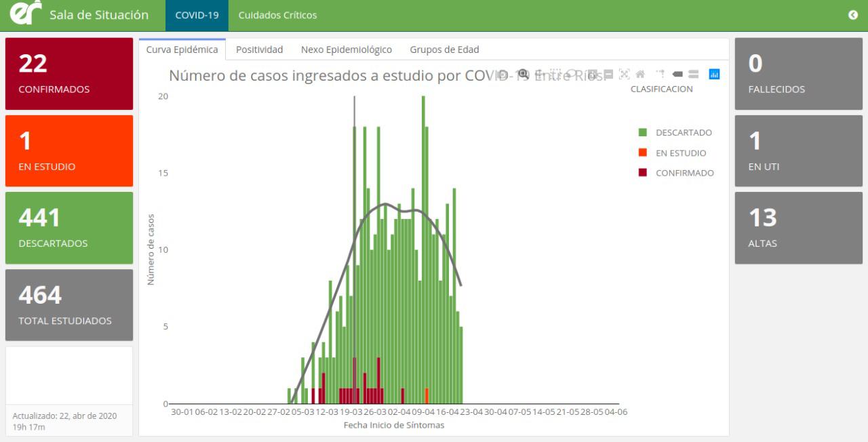
Task: Choose the Box Select tool
Action: tap(556, 74)
